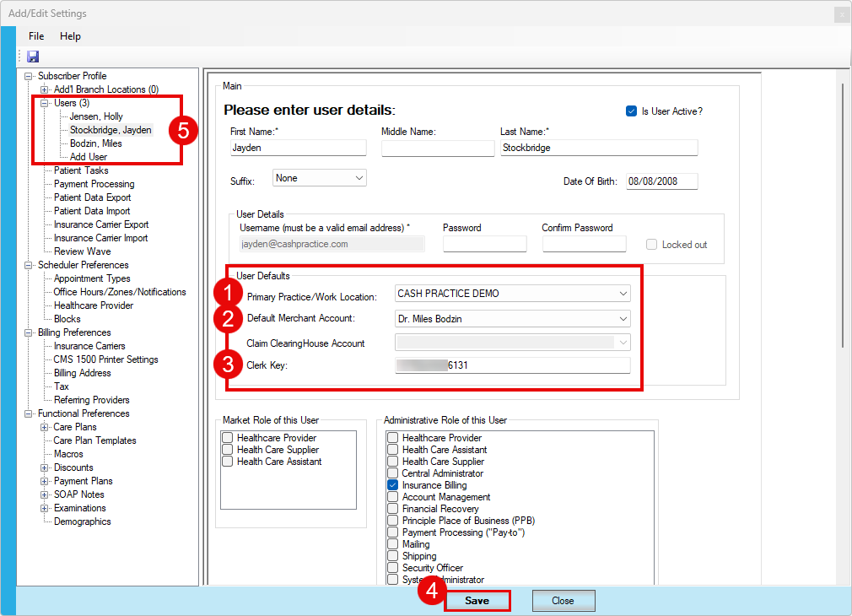Open the Suffix dropdown
The height and width of the screenshot is (616, 852).
[320, 178]
